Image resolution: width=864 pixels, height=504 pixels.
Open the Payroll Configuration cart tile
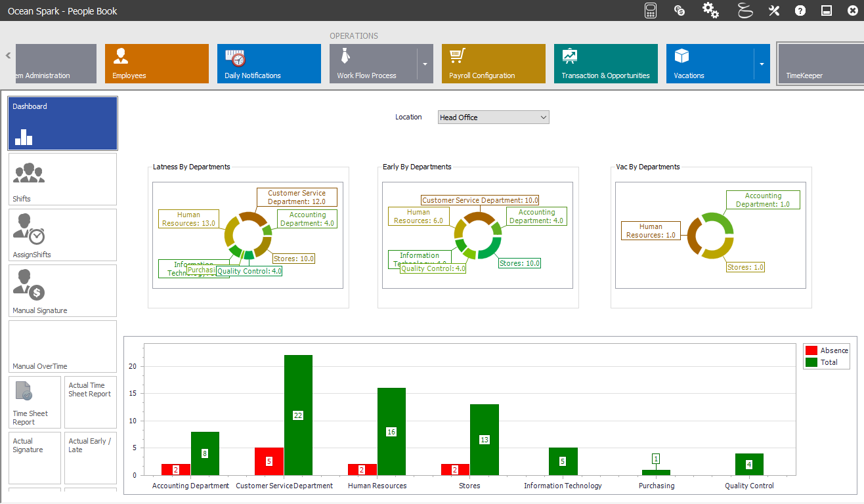point(494,64)
